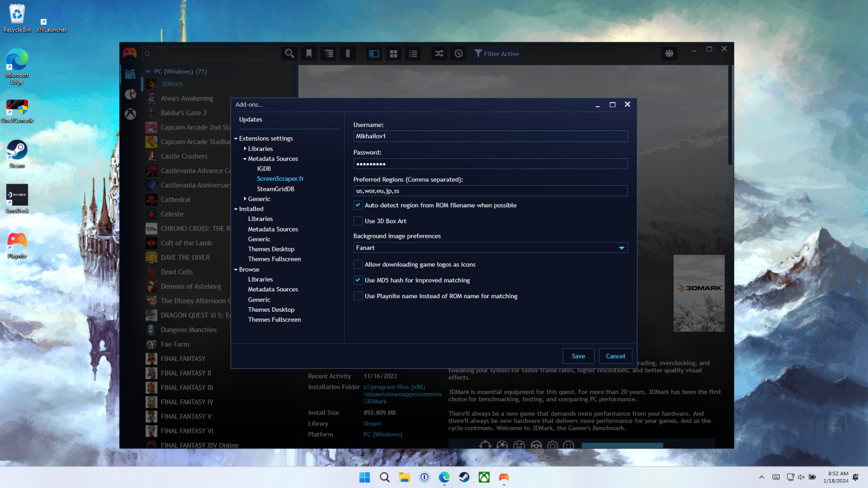
Task: Open the Background image preferences dropdown
Action: click(620, 247)
